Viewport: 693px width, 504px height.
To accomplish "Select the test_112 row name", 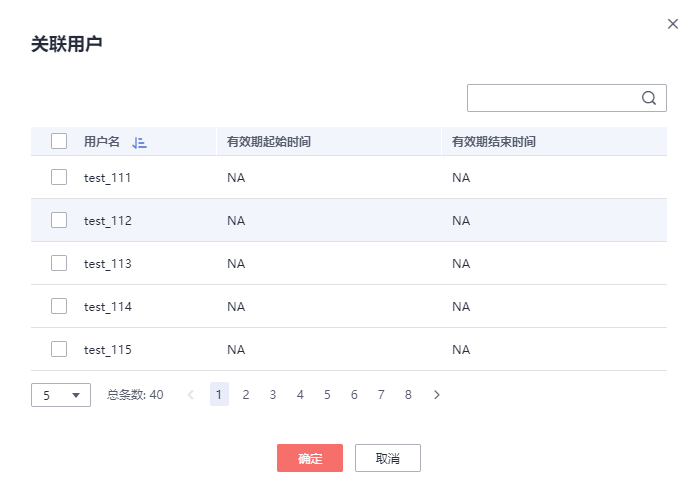I will click(108, 221).
